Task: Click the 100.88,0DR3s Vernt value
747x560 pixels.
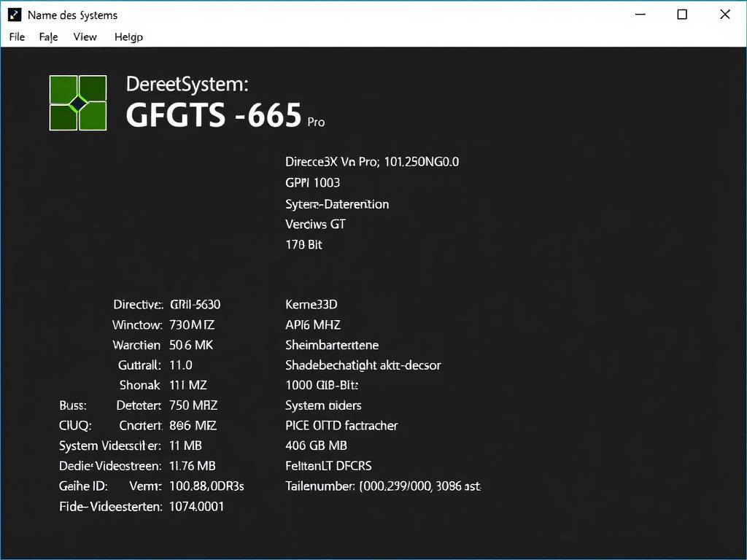Action: pos(206,486)
